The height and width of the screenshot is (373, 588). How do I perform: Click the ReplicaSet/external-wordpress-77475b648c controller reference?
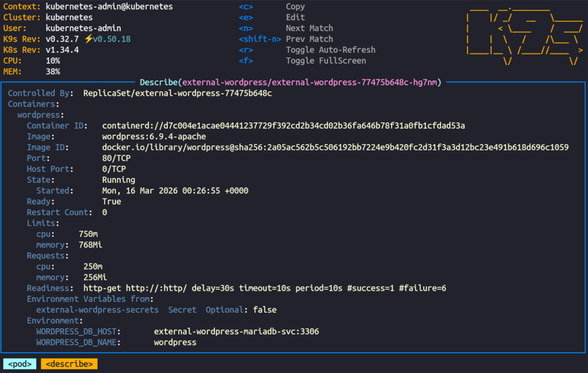(x=177, y=93)
